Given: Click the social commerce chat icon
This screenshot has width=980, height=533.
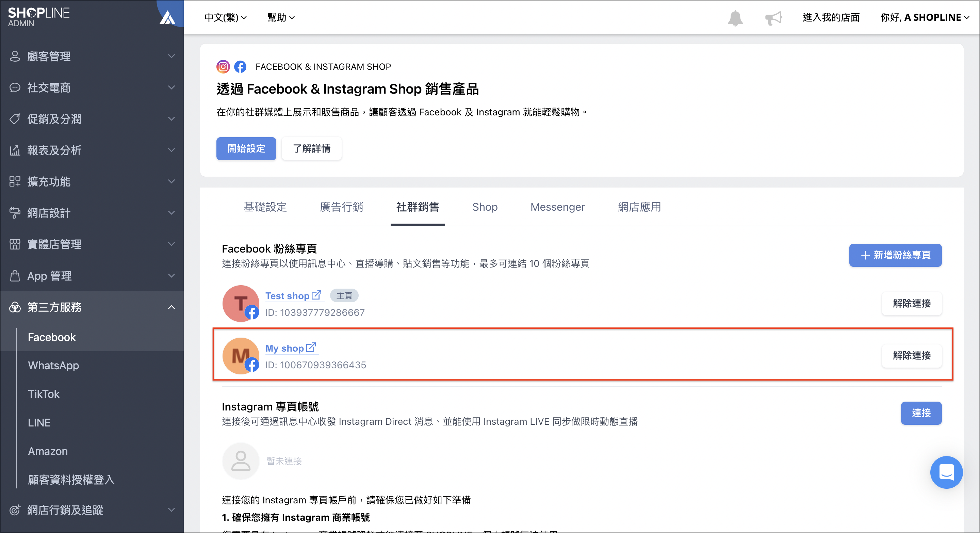Looking at the screenshot, I should tap(14, 87).
